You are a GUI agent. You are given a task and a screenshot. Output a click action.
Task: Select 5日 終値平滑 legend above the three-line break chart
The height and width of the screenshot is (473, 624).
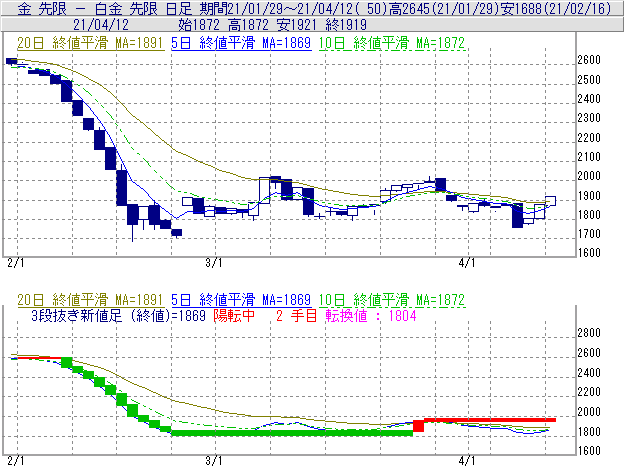click(241, 300)
